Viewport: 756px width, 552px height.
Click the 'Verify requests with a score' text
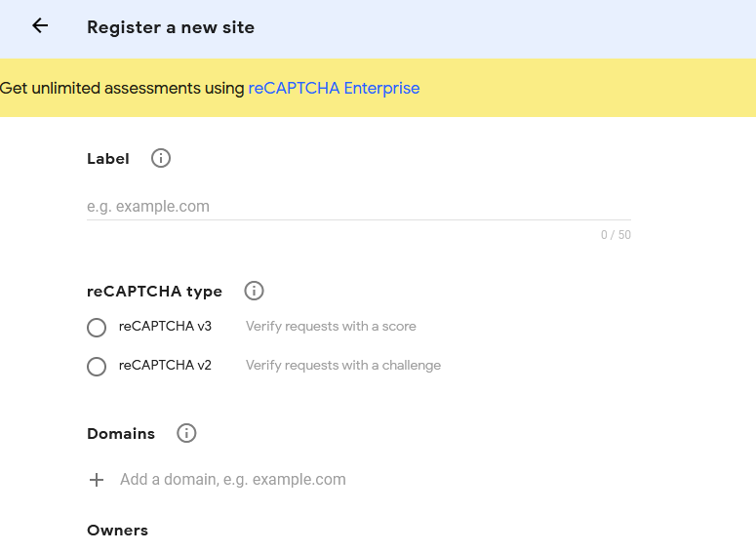(x=331, y=327)
